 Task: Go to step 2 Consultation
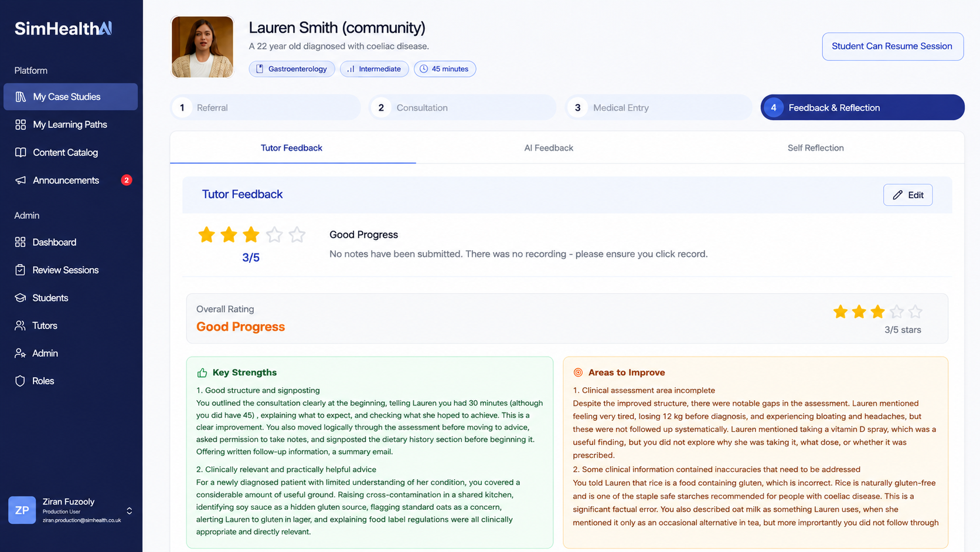[x=462, y=107]
